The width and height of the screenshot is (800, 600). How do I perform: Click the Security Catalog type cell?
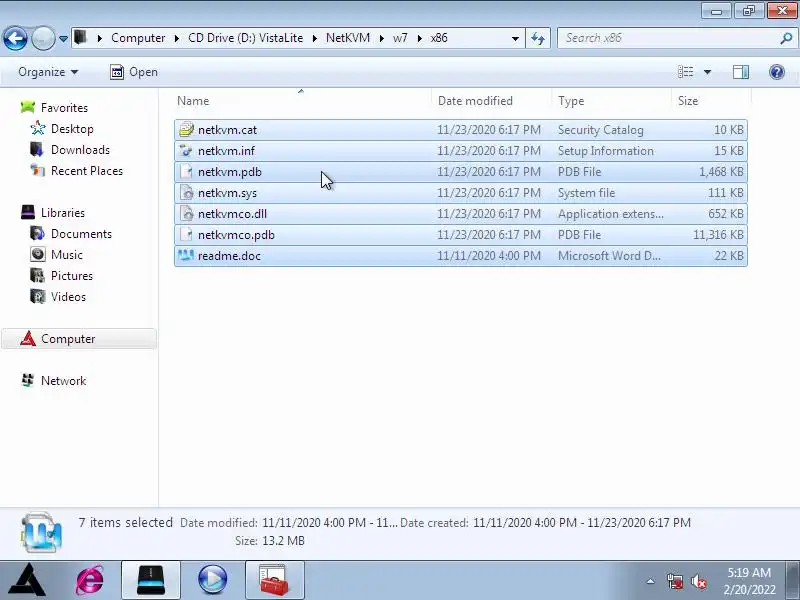(601, 130)
